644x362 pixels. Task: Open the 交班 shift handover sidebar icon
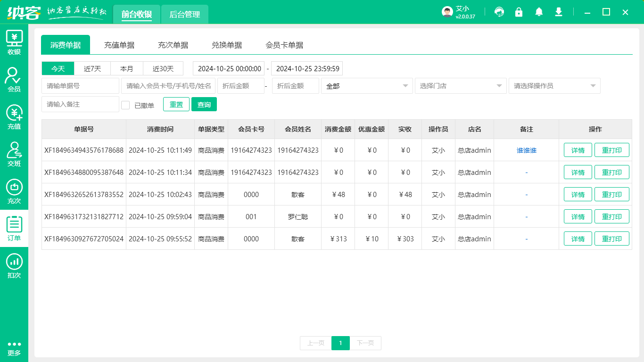pyautogui.click(x=14, y=154)
